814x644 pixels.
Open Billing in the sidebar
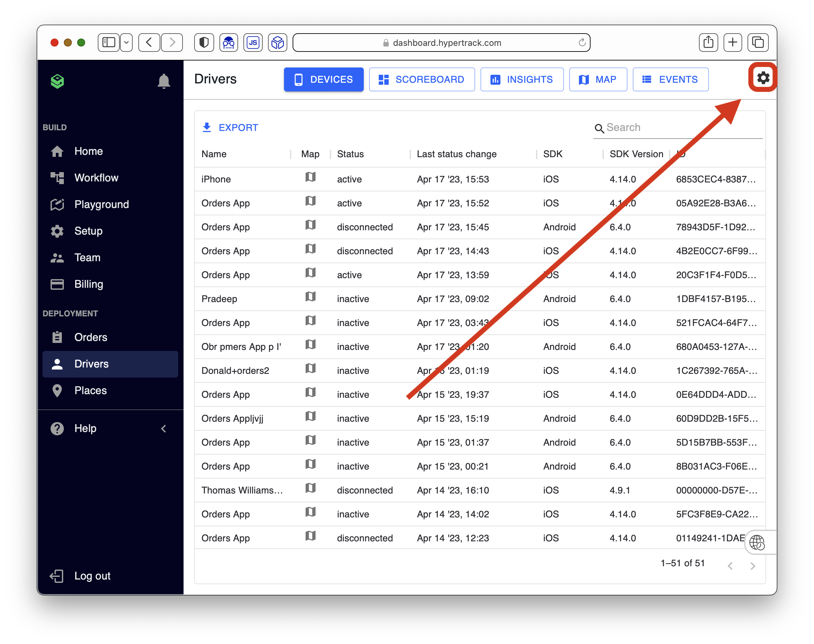click(110, 284)
